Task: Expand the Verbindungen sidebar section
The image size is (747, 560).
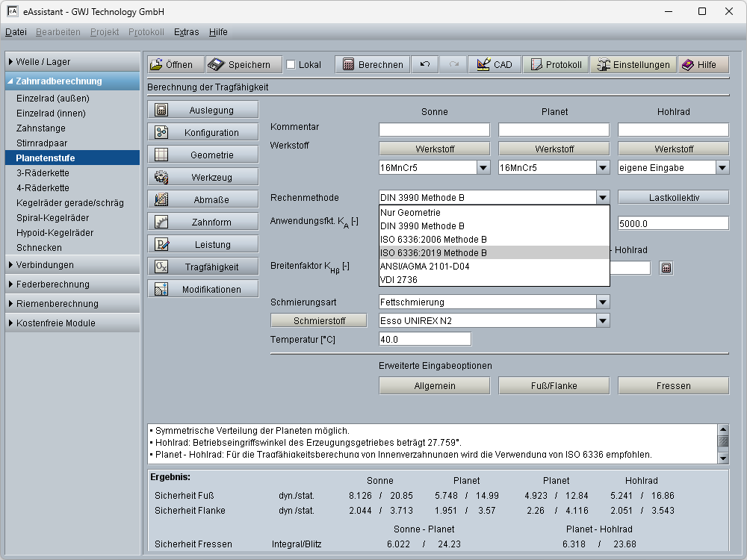Action: (72, 265)
